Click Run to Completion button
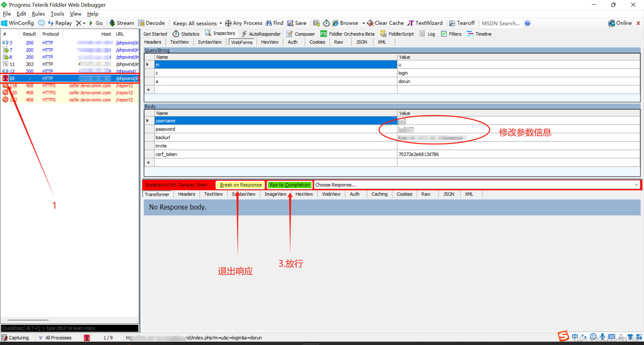644x345 pixels. 290,185
